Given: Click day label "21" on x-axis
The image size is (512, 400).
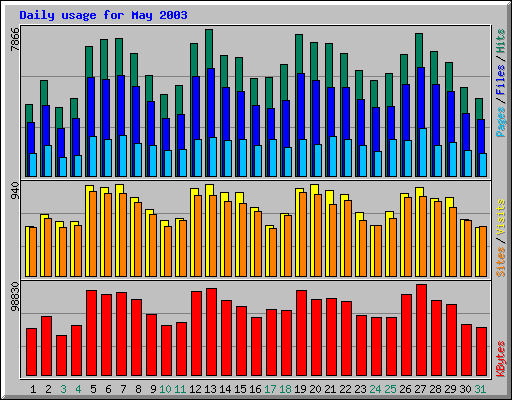Looking at the screenshot, I should click(x=330, y=389).
